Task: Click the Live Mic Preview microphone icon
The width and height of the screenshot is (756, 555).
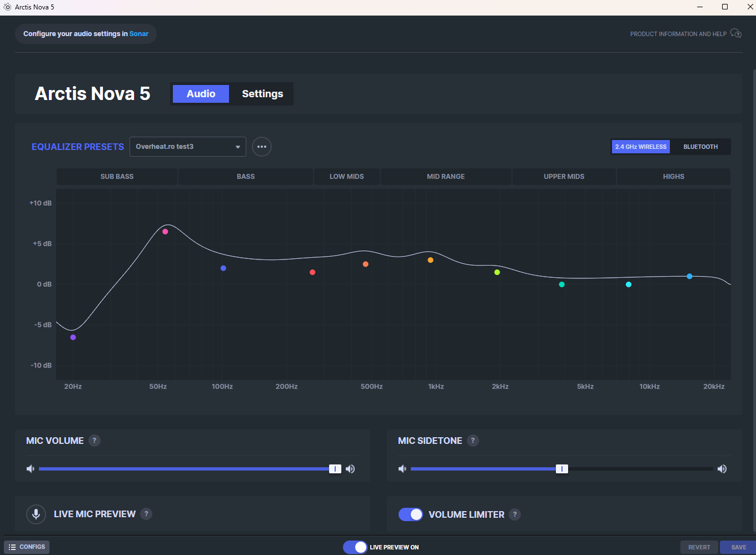Action: (x=36, y=514)
